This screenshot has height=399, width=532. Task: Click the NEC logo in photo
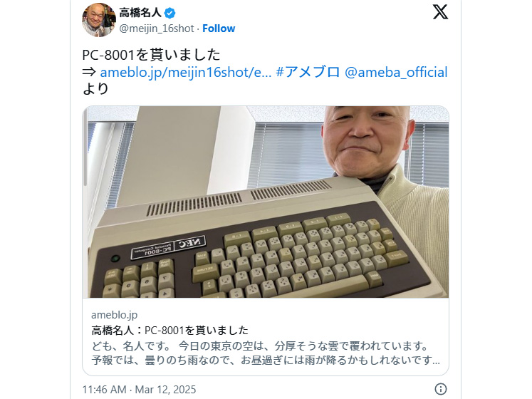190,243
